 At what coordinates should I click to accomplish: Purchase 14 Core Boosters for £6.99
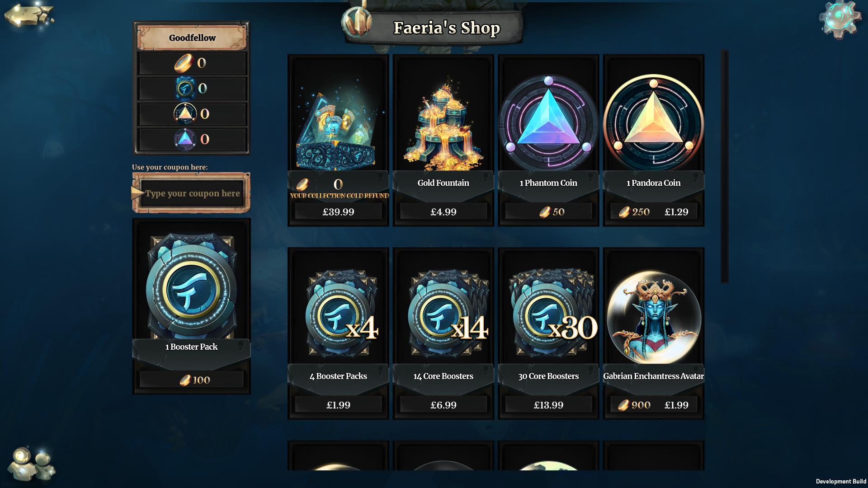443,405
